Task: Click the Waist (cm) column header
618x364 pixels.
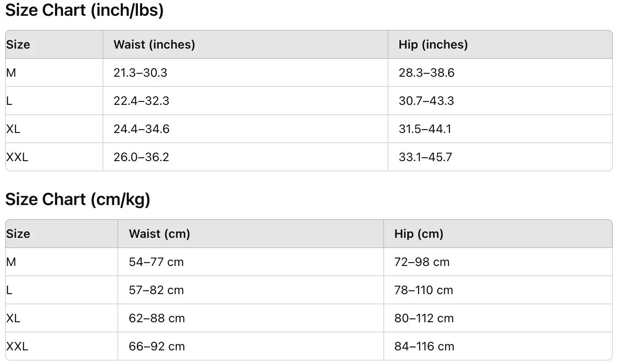Action: coord(160,234)
